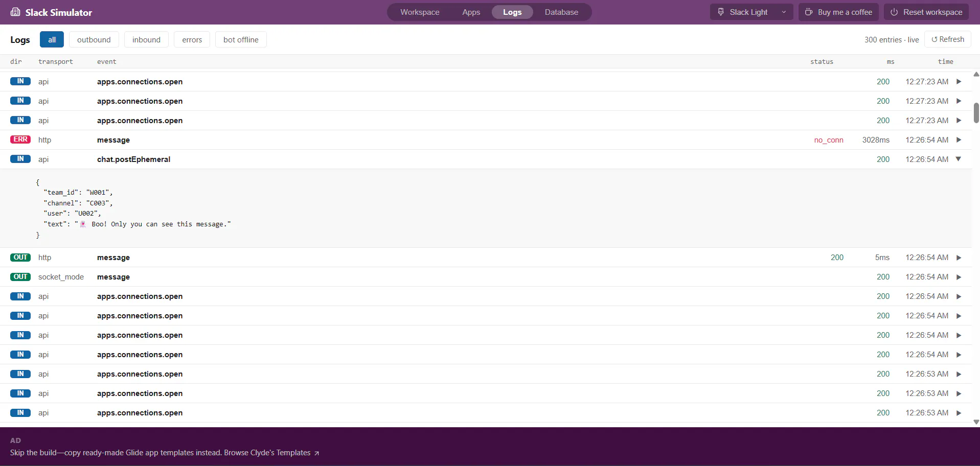Click the "chat.postEphemeral" event name

click(133, 159)
